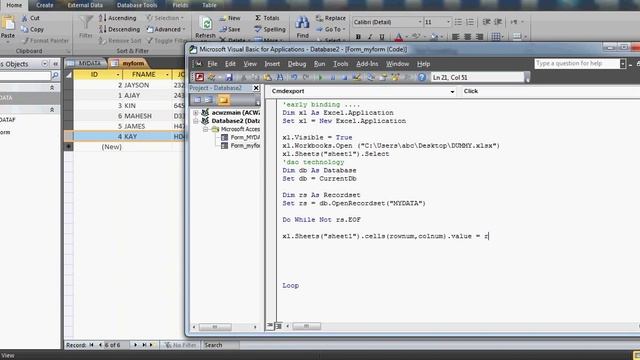Toggle Folders icon in Project pane
640x360 pixels.
point(223,100)
